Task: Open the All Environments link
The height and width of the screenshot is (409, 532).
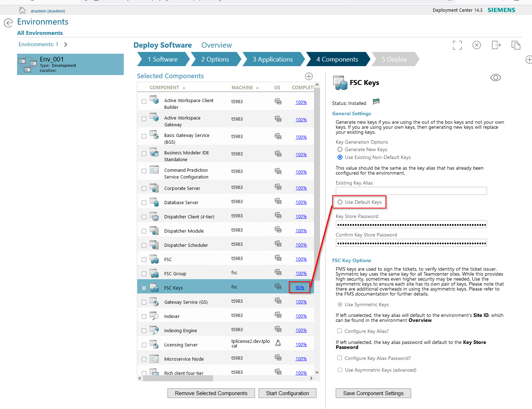Action: point(40,33)
